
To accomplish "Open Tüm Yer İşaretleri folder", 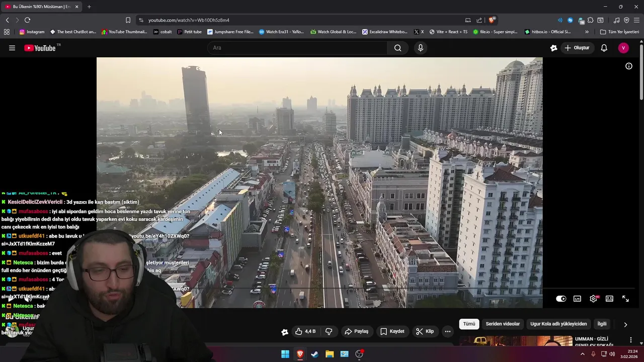I will pos(619,32).
